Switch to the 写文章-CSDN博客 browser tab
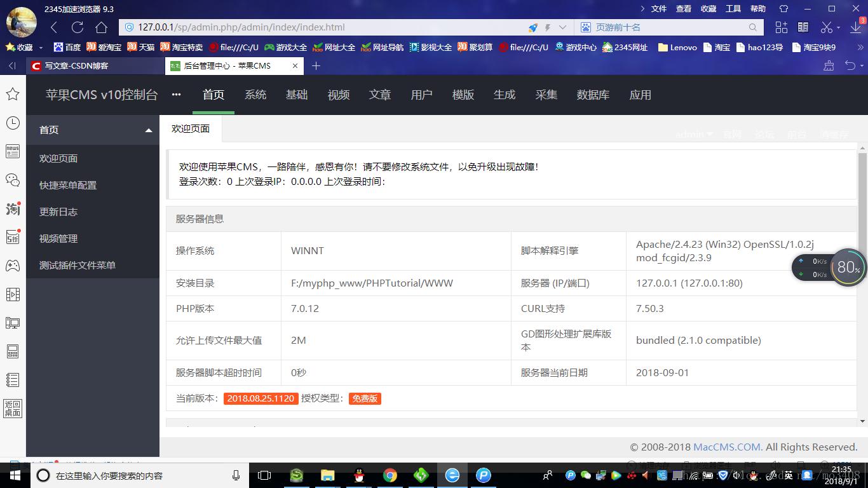The height and width of the screenshot is (488, 868). (76, 65)
